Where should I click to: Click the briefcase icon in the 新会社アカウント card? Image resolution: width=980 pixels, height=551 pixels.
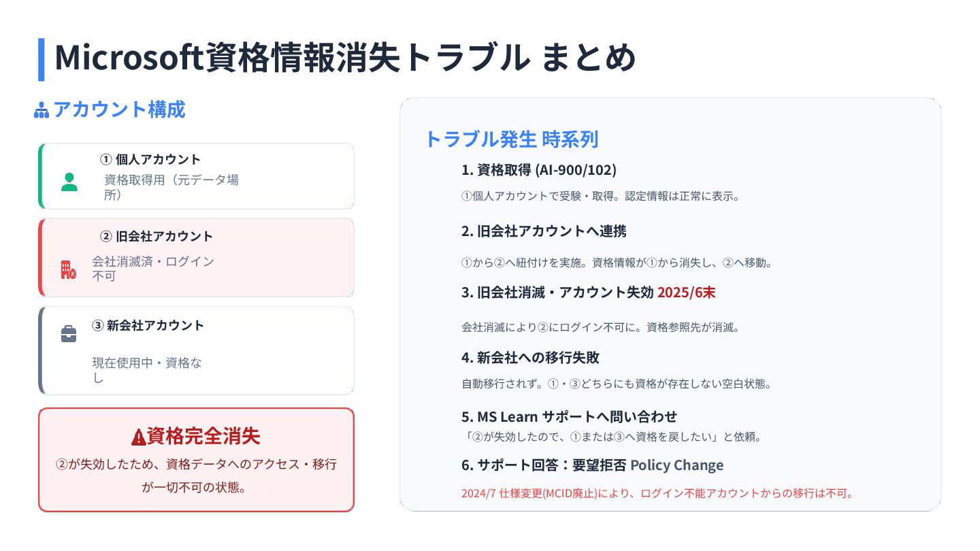[69, 333]
